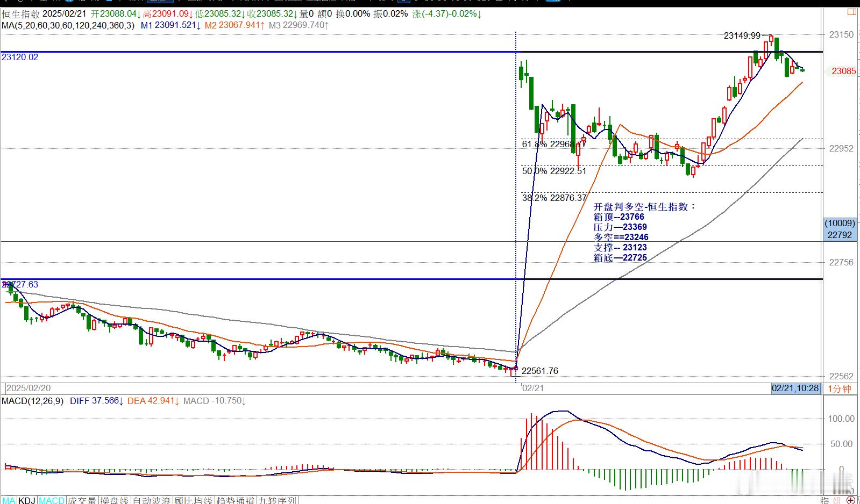Image resolution: width=860 pixels, height=504 pixels.
Task: Click the red 23085 current price tag
Action: pos(843,71)
